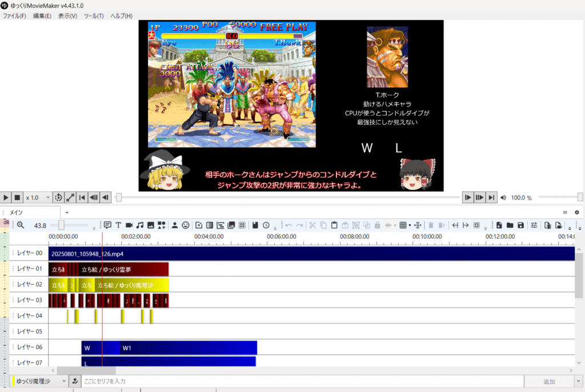Toggle the range playback button with diagonal line icon
This screenshot has width=585, height=392.
70,197
